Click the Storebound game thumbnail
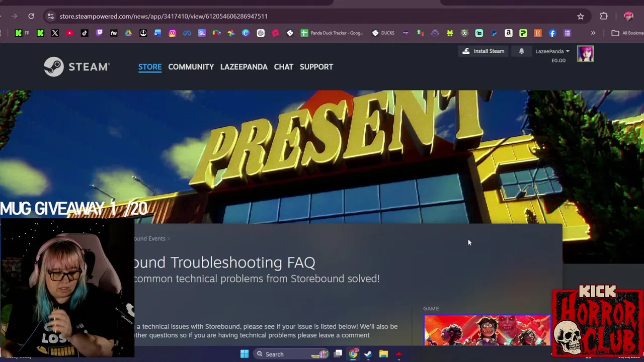This screenshot has height=362, width=644. [487, 330]
